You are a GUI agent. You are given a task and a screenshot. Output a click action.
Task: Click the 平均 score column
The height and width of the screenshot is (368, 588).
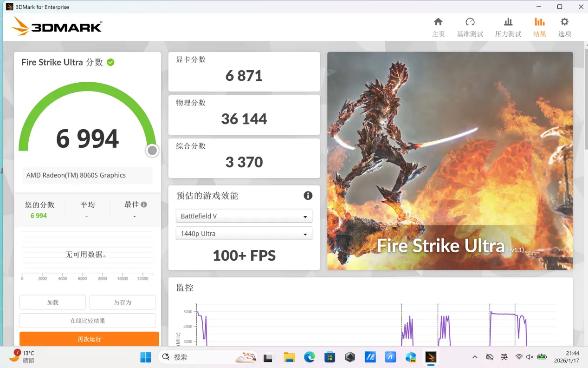click(x=87, y=210)
